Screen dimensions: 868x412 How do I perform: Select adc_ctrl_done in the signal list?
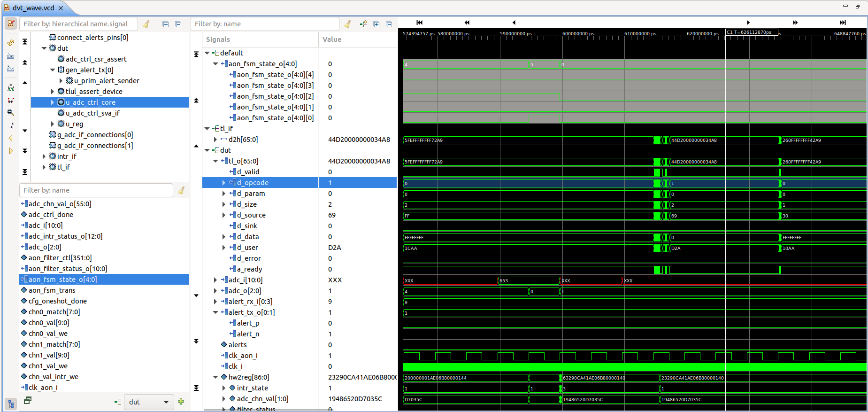[51, 215]
